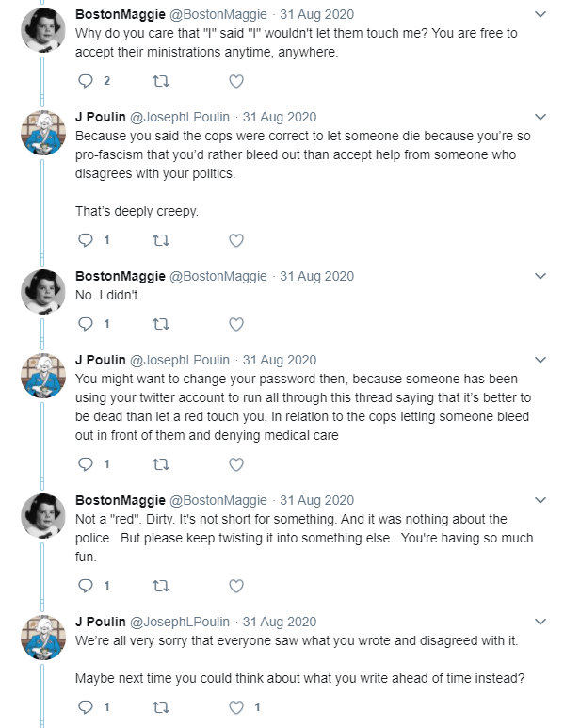Like BostonMaggie's 'No. I didn't' tweet
Image resolution: width=564 pixels, height=728 pixels.
tap(236, 324)
